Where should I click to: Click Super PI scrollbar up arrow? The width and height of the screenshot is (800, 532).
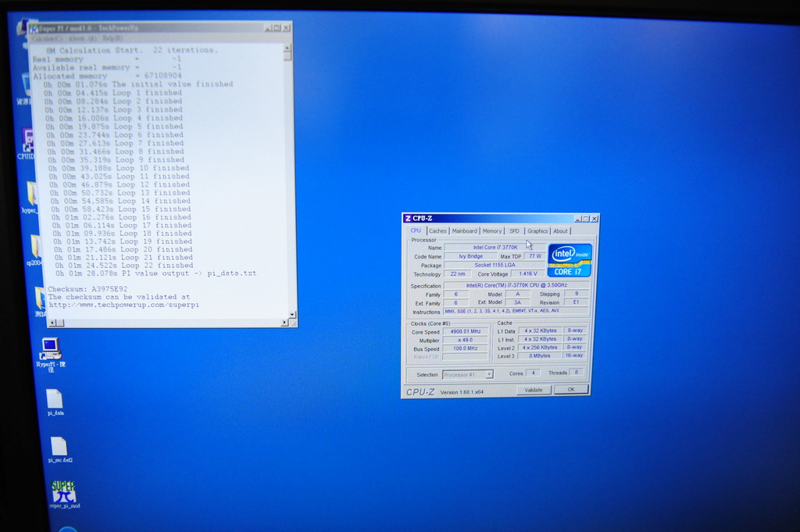pyautogui.click(x=287, y=48)
